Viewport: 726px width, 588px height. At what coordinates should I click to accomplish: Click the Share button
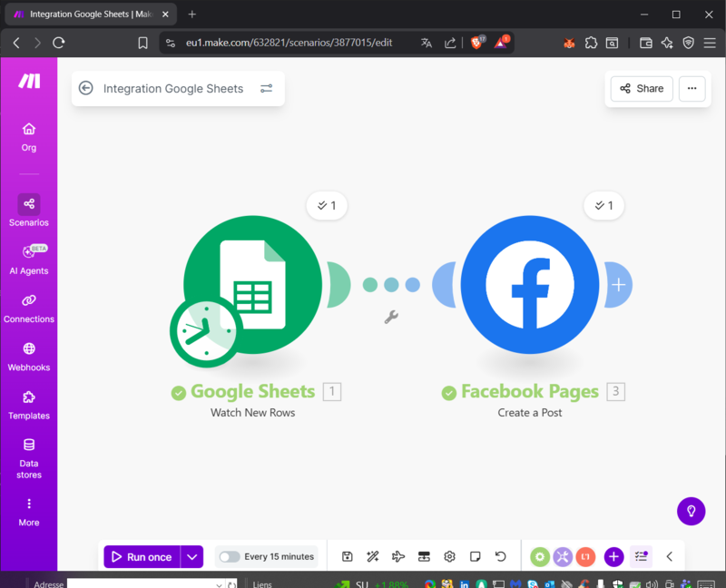(642, 88)
